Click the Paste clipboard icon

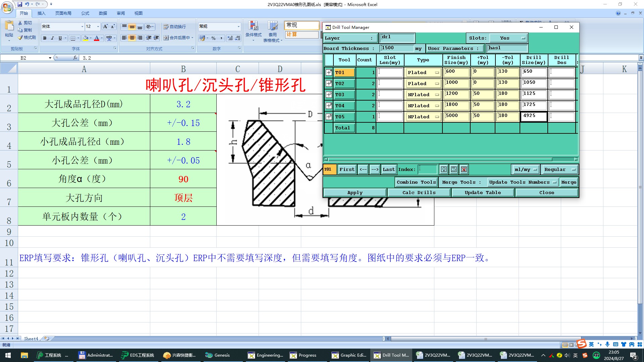coord(9,26)
